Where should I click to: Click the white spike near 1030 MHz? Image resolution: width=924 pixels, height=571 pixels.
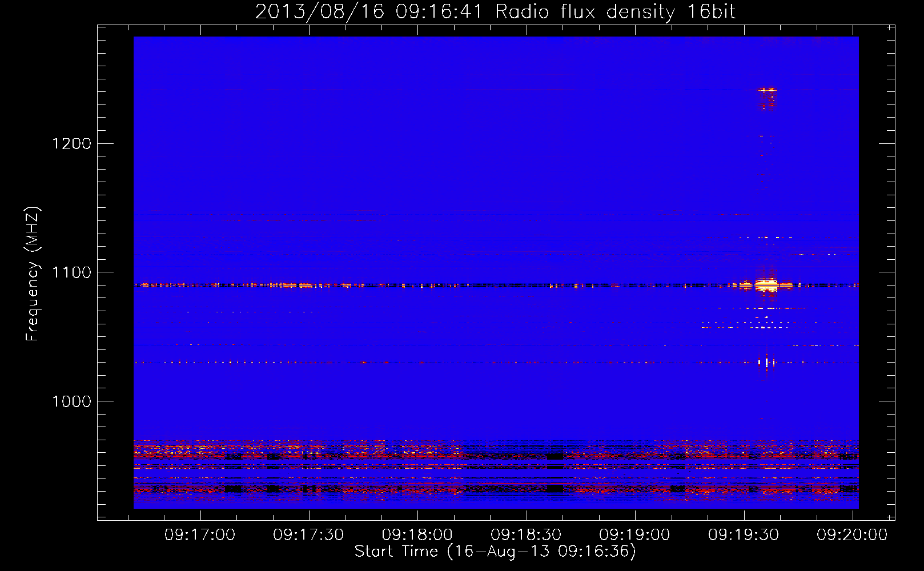click(x=766, y=362)
